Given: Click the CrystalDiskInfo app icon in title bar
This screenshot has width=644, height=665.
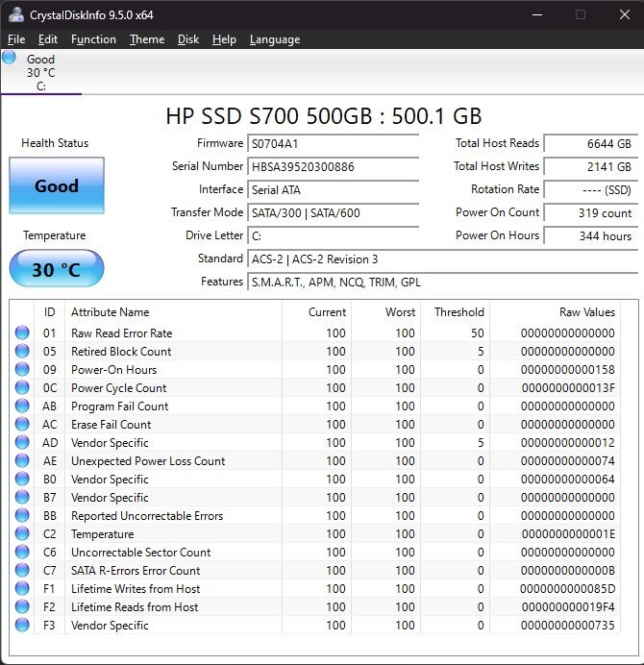Looking at the screenshot, I should (16, 14).
